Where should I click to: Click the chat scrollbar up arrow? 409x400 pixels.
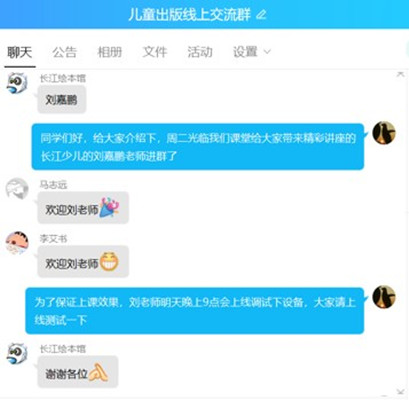(x=400, y=74)
